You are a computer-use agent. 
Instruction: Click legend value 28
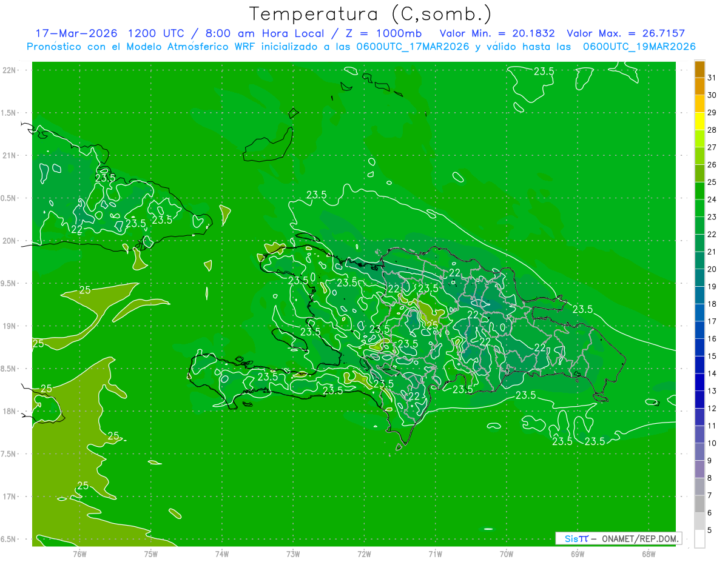tap(712, 130)
